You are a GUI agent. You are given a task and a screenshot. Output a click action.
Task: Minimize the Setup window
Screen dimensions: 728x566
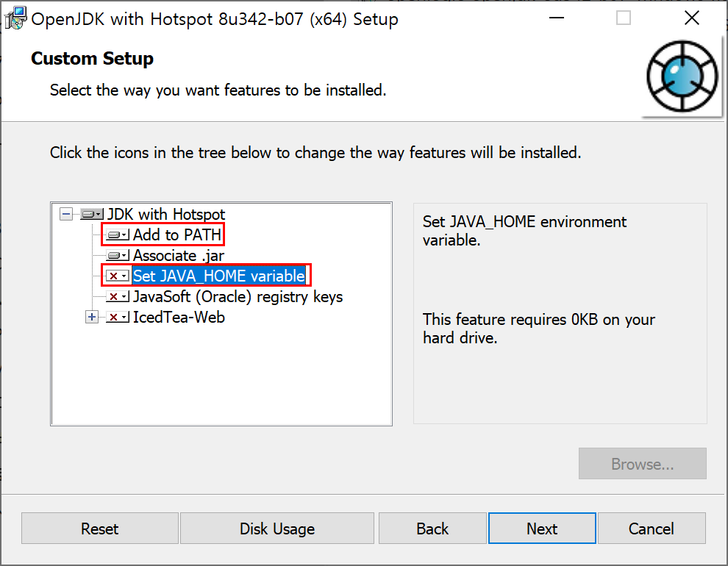556,18
